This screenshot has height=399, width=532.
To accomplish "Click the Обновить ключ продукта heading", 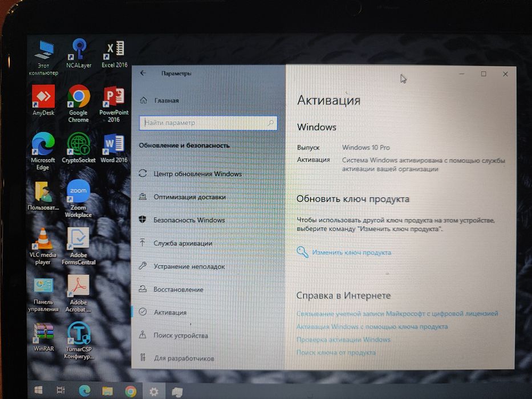I will tap(353, 199).
